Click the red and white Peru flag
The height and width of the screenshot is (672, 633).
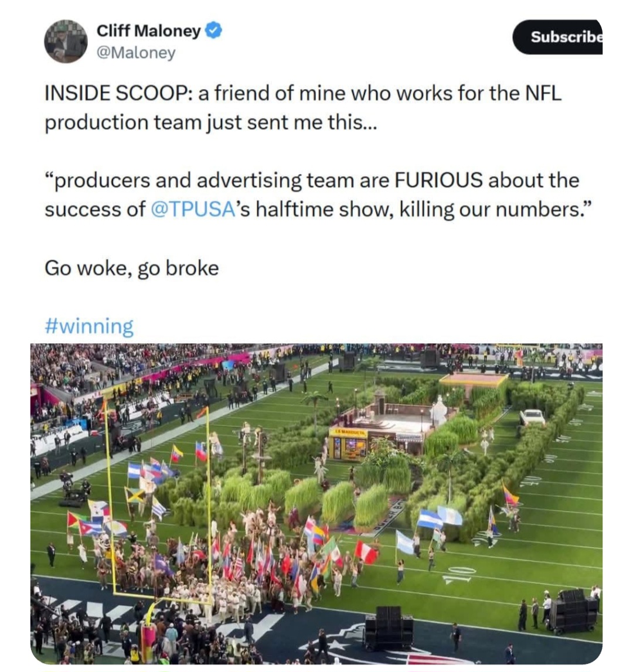[366, 552]
